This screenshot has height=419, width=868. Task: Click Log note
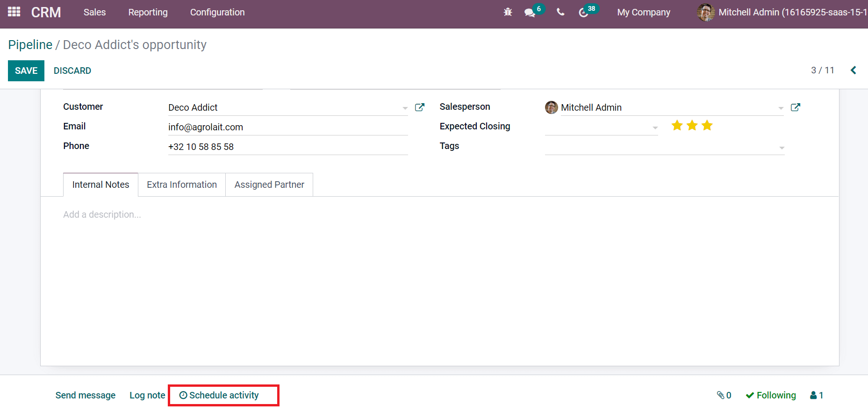(x=147, y=395)
